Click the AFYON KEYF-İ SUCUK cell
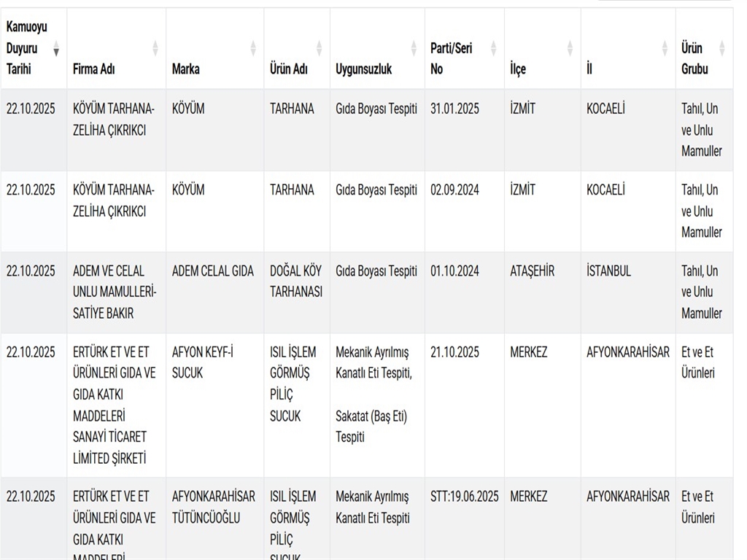 click(202, 362)
